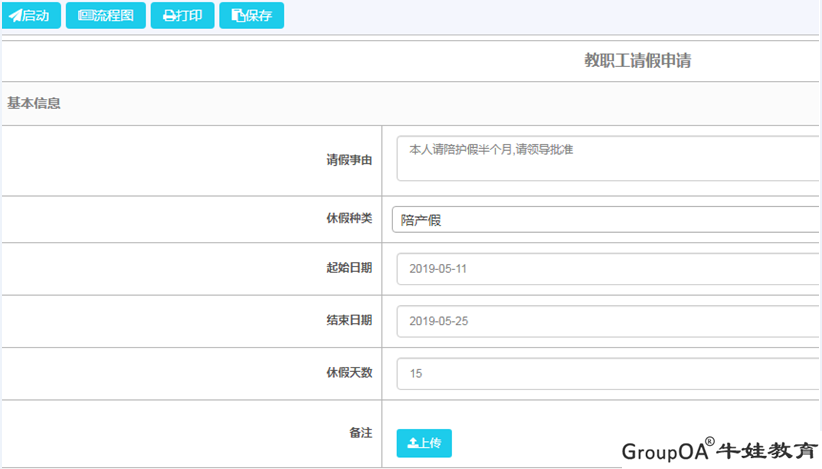This screenshot has width=822, height=469.
Task: Click the flowchart icon on 流程图
Action: [x=85, y=15]
